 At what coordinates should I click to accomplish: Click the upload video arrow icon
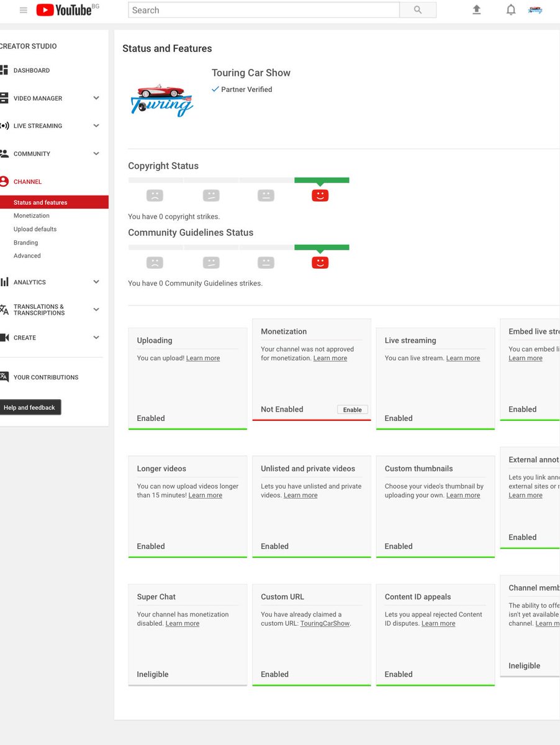pyautogui.click(x=477, y=10)
